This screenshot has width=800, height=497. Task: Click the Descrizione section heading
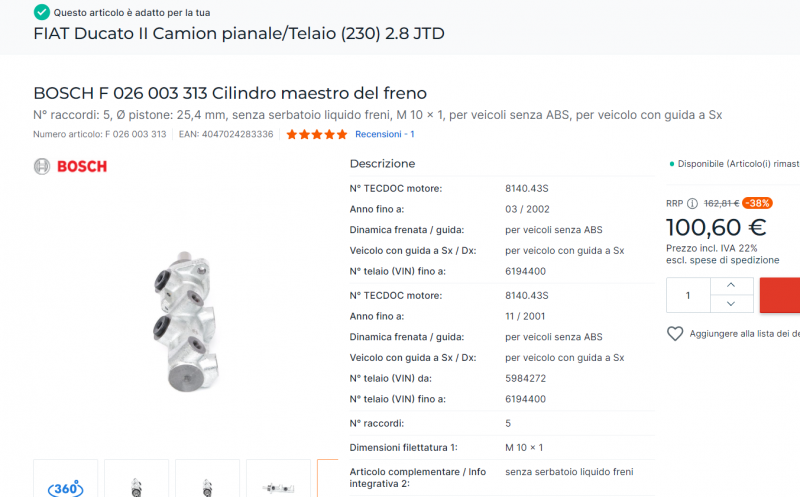[x=382, y=163]
